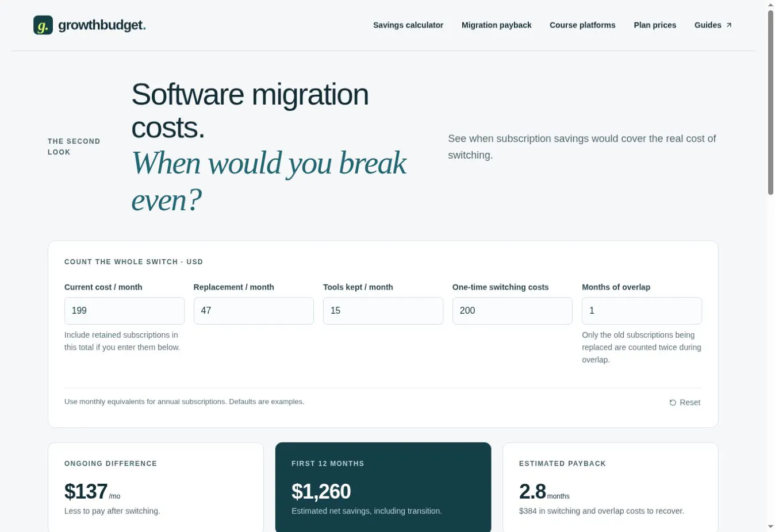Click 'Estimated net savings, including transition.' caption
The image size is (775, 532).
point(367,511)
